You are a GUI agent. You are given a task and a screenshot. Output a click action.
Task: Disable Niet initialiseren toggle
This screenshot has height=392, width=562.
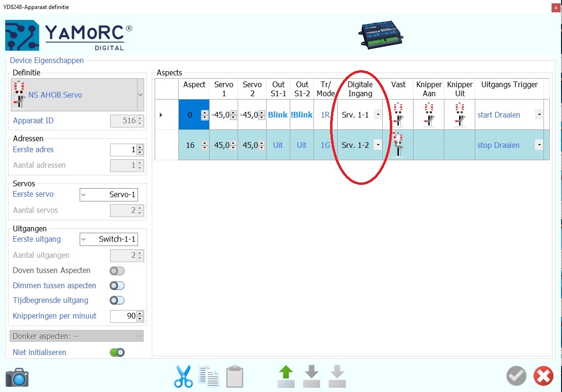(117, 353)
